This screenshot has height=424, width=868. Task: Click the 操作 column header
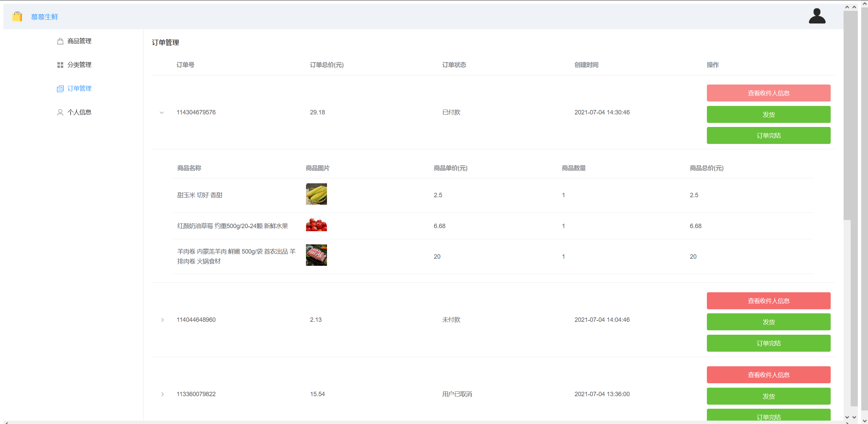click(x=713, y=65)
